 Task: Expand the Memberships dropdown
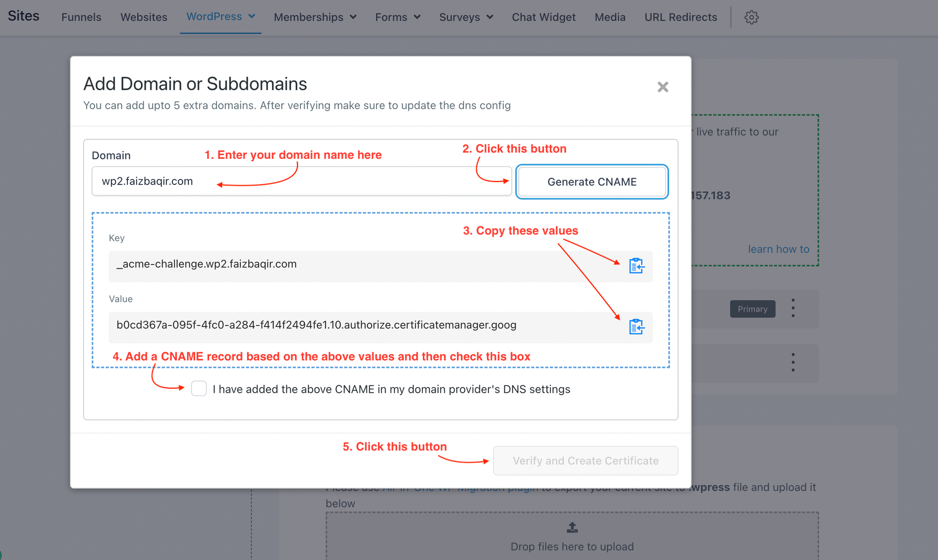click(x=315, y=17)
